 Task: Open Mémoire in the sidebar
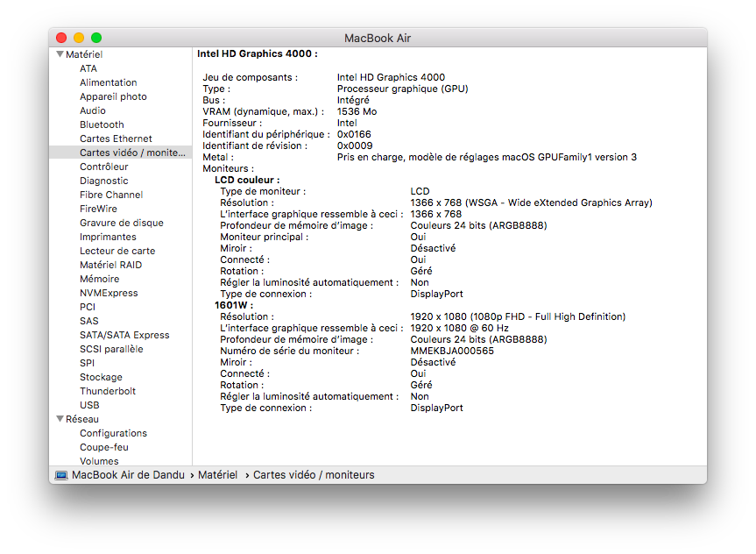coord(99,279)
